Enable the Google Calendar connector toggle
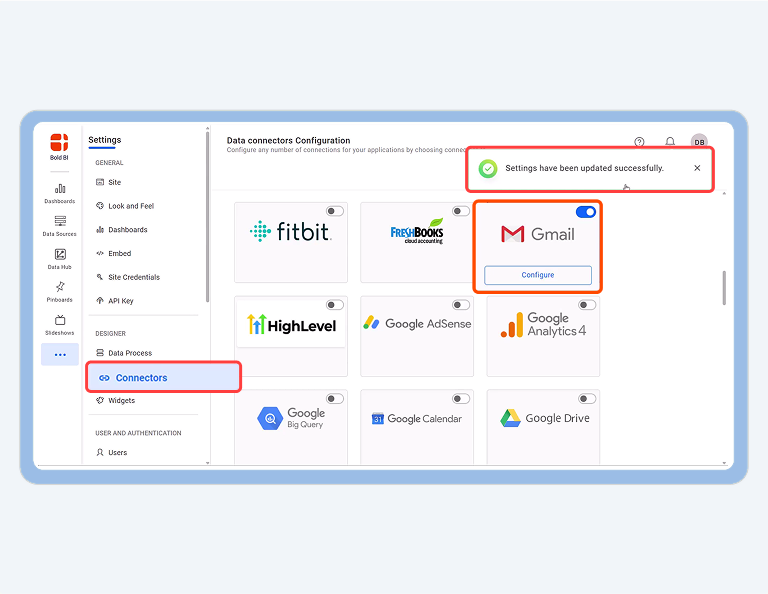 (461, 399)
